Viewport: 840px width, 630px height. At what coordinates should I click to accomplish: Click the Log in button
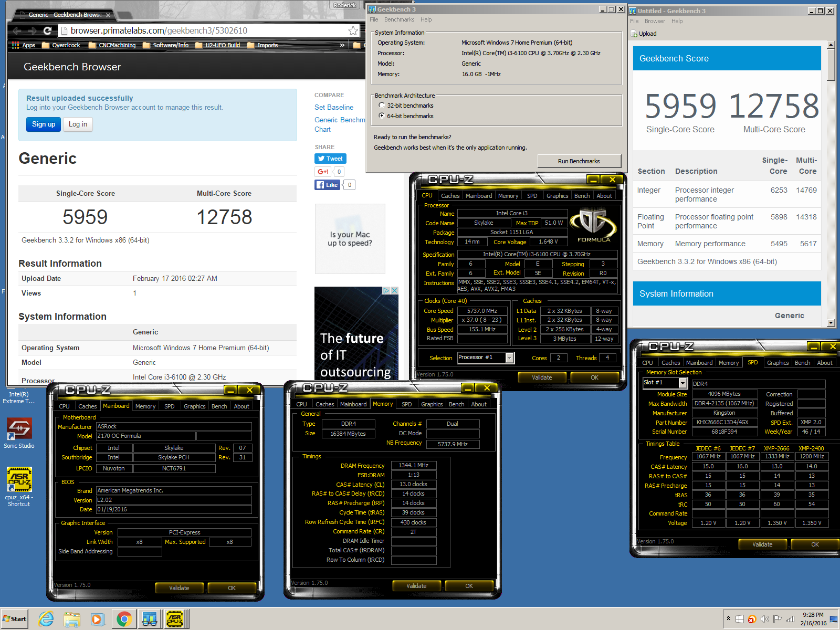point(78,124)
